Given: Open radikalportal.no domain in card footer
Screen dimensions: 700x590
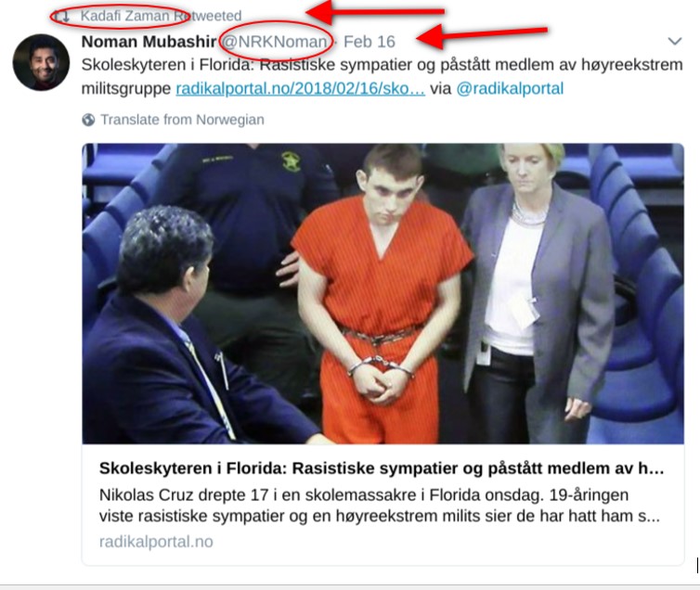Looking at the screenshot, I should click(x=156, y=542).
